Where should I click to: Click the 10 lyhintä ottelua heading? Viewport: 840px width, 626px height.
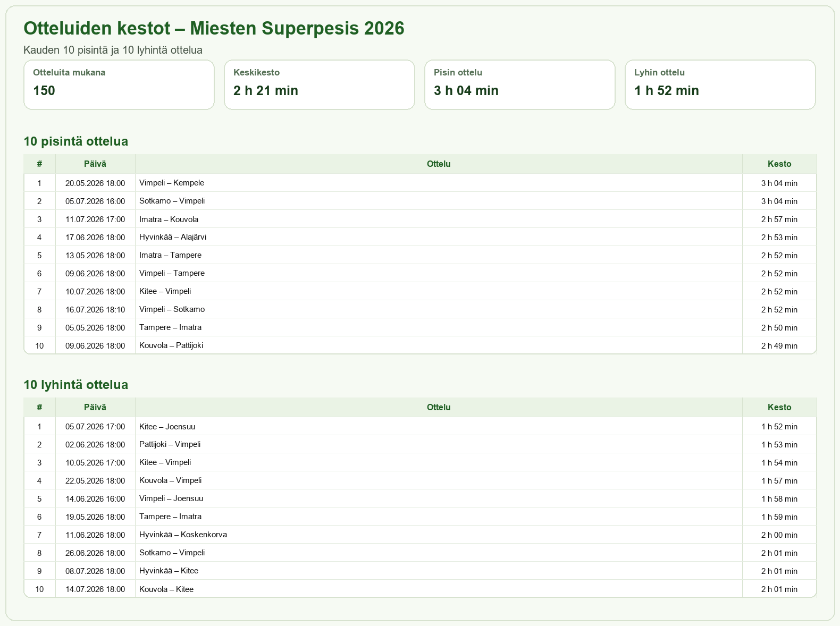(76, 385)
